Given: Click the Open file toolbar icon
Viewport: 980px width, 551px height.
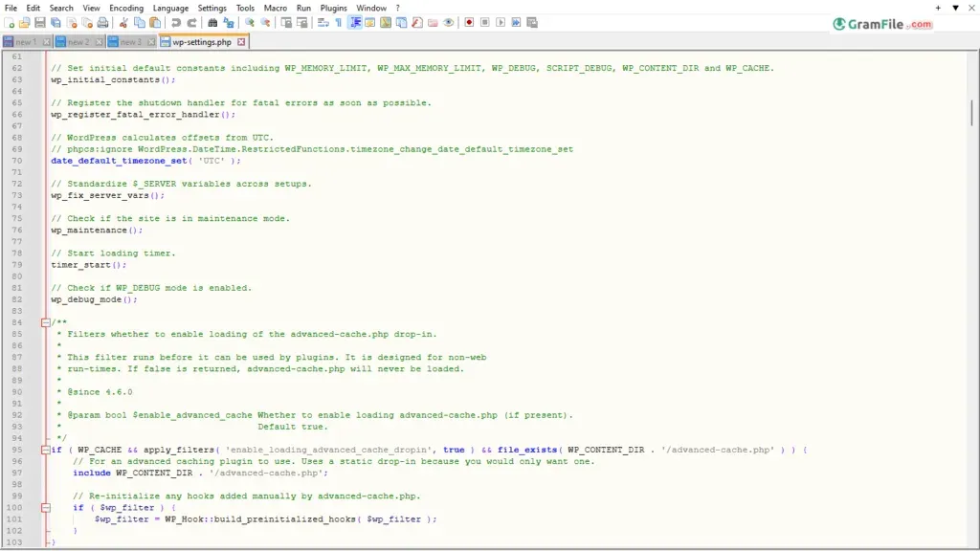Looking at the screenshot, I should click(24, 23).
